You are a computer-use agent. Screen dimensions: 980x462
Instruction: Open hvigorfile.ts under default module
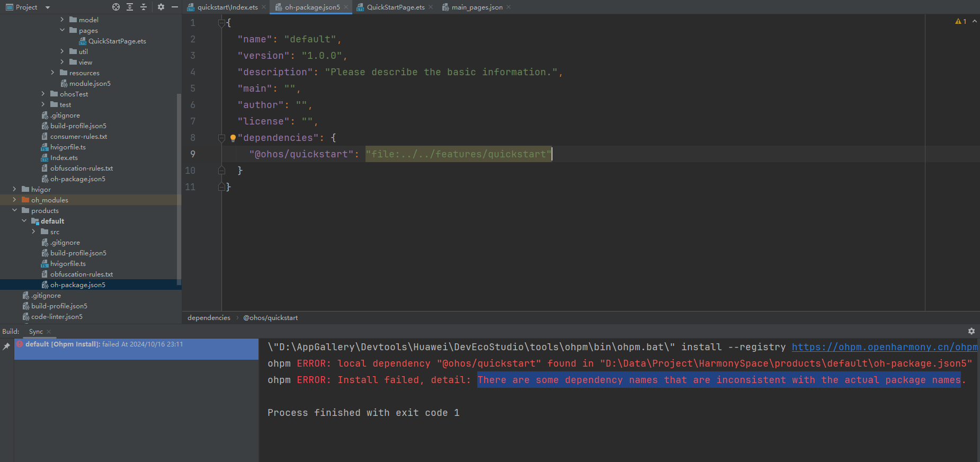pos(68,263)
